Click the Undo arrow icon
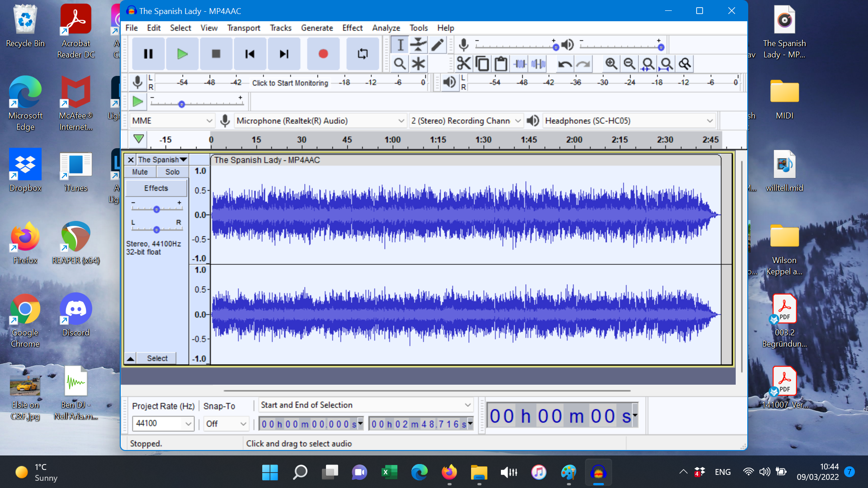 [564, 64]
